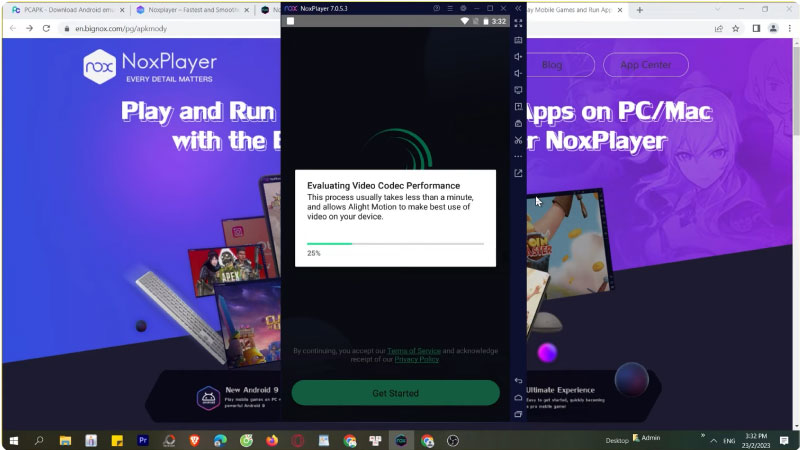Viewport: 800px width, 450px height.
Task: Switch to the Noxplayer Fastest and Smoothest tab
Action: [x=192, y=10]
